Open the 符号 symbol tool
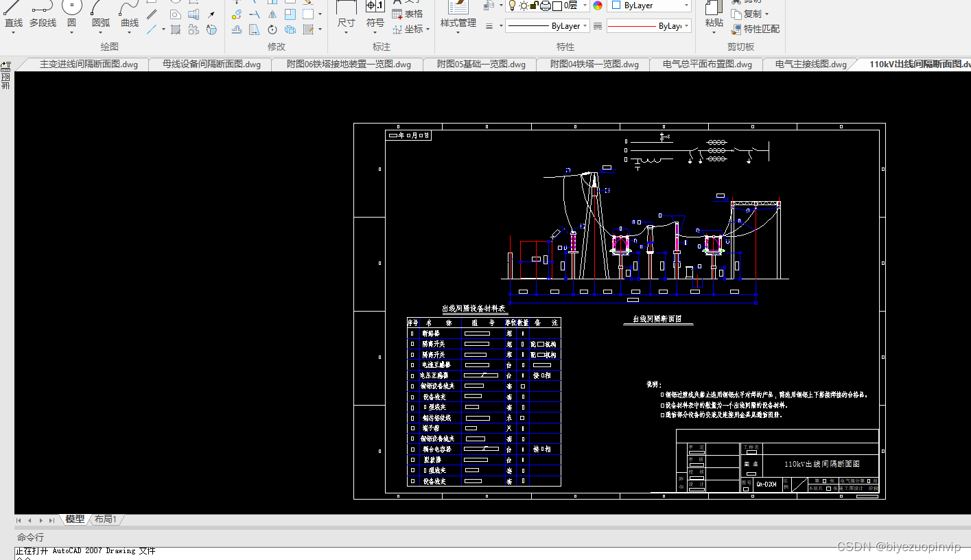Viewport: 971px width, 560px height. 375,15
